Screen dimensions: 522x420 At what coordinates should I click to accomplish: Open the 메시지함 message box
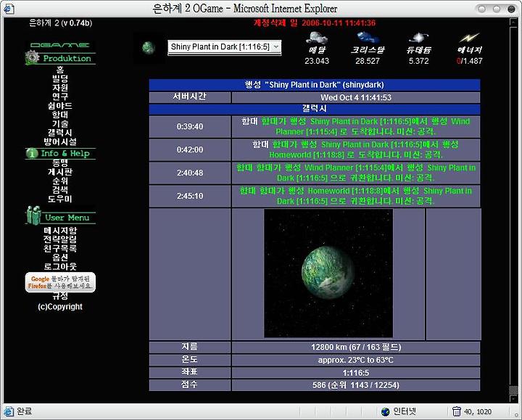pyautogui.click(x=60, y=231)
